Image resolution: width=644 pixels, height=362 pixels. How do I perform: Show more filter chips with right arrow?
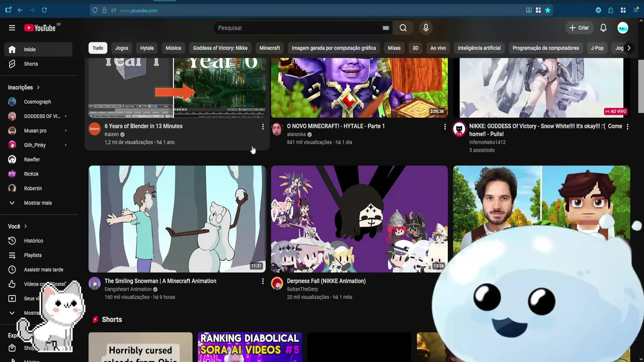[x=628, y=48]
